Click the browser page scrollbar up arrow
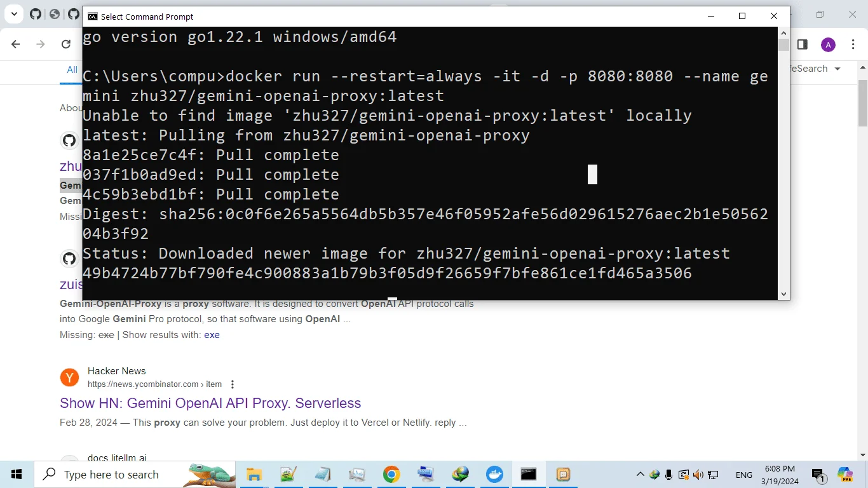This screenshot has height=488, width=868. pyautogui.click(x=862, y=67)
